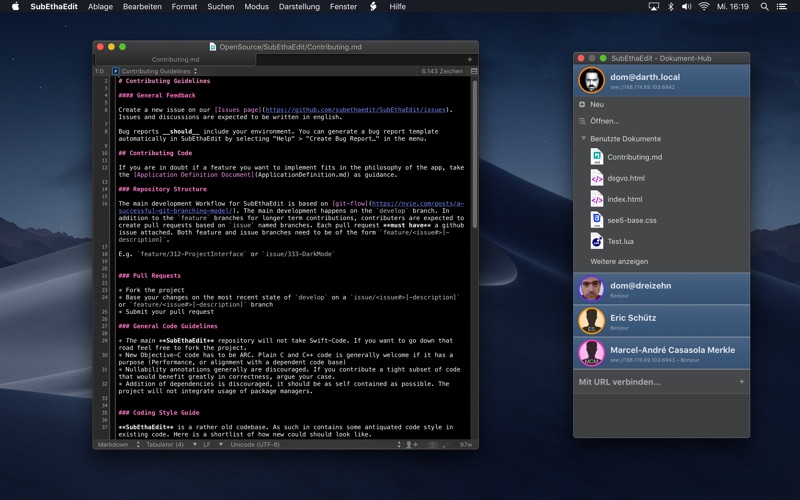Open the Format menu

click(184, 7)
